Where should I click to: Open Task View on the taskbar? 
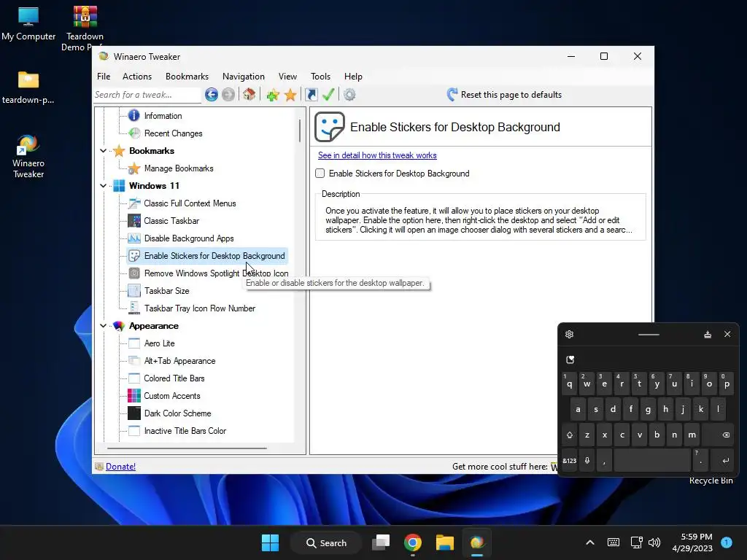381,542
